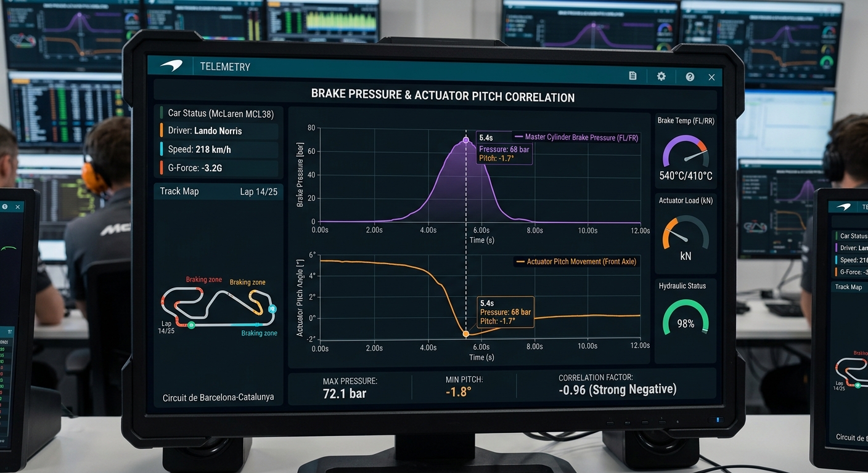Open the help question mark icon
The width and height of the screenshot is (868, 473).
click(x=690, y=76)
